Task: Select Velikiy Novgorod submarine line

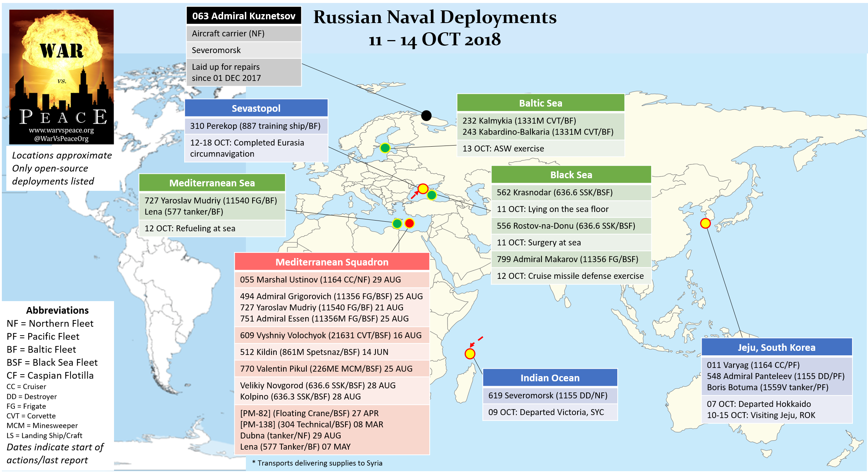Action: (x=318, y=385)
